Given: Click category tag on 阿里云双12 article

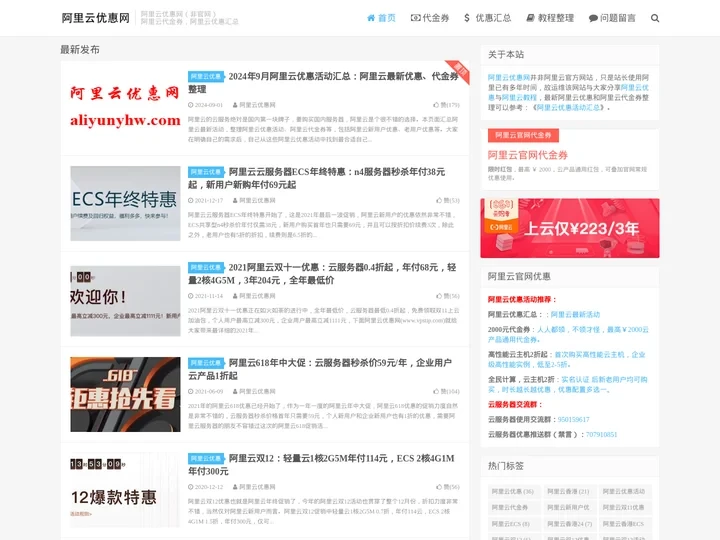Looking at the screenshot, I should [x=206, y=458].
